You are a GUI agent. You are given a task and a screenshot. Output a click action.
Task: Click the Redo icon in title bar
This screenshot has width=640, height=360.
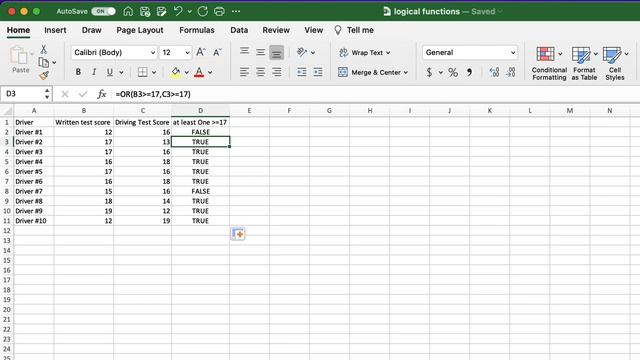pyautogui.click(x=203, y=11)
